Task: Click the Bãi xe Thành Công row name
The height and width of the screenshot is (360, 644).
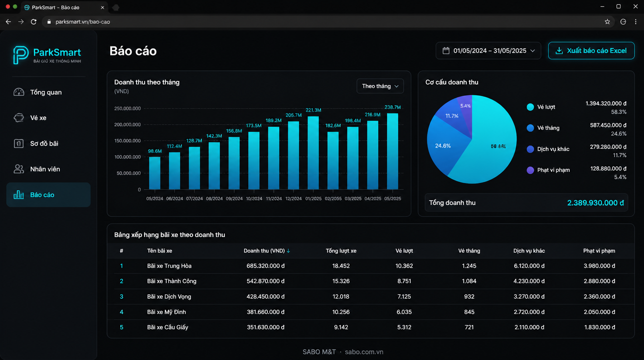Action: 172,281
